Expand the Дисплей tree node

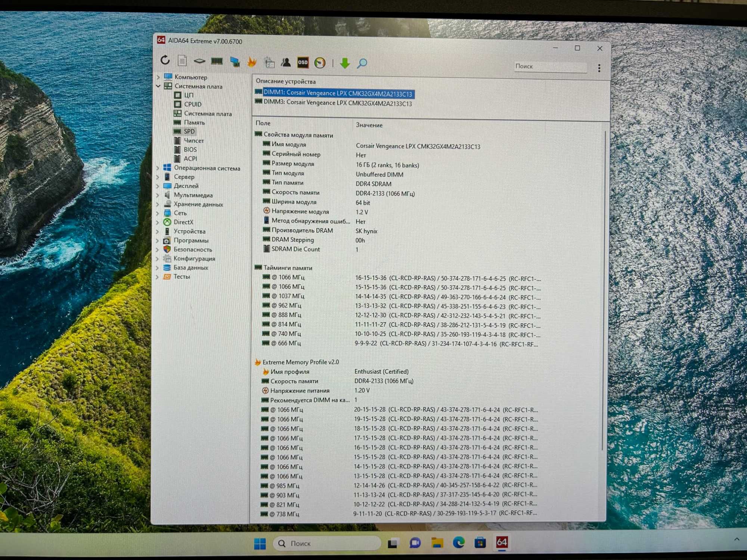click(158, 186)
